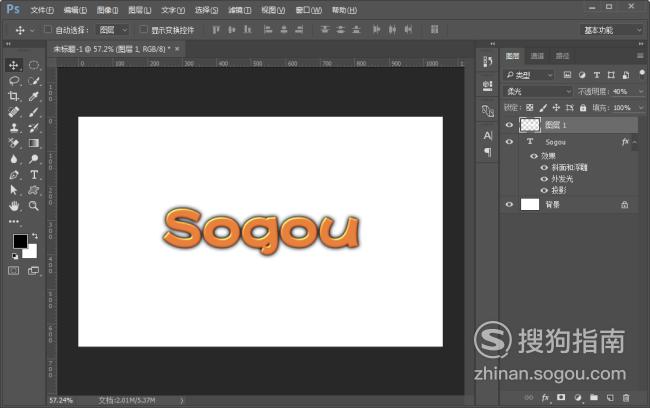The width and height of the screenshot is (650, 408).
Task: Toggle the layer filter switch
Action: tap(642, 74)
